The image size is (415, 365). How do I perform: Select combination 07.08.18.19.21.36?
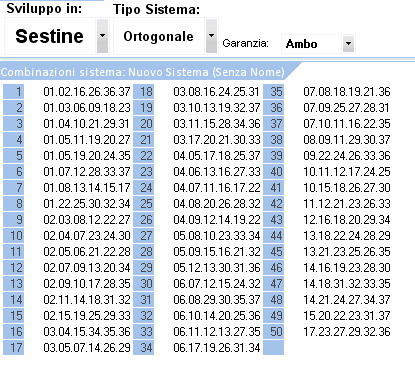347,92
